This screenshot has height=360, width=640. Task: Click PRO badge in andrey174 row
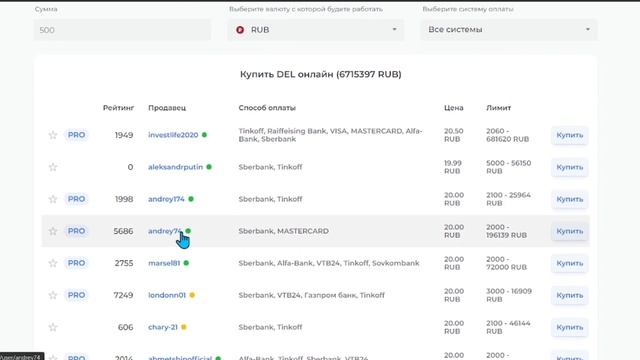click(76, 199)
